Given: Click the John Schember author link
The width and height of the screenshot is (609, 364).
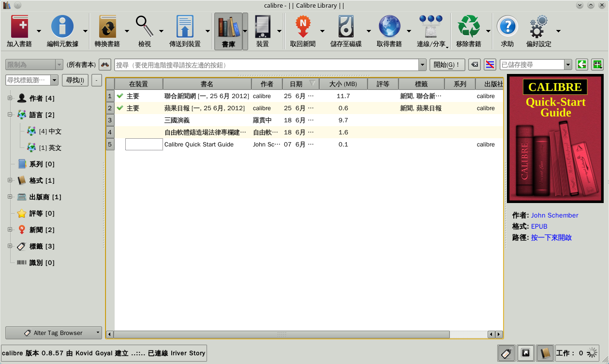Looking at the screenshot, I should coord(554,215).
